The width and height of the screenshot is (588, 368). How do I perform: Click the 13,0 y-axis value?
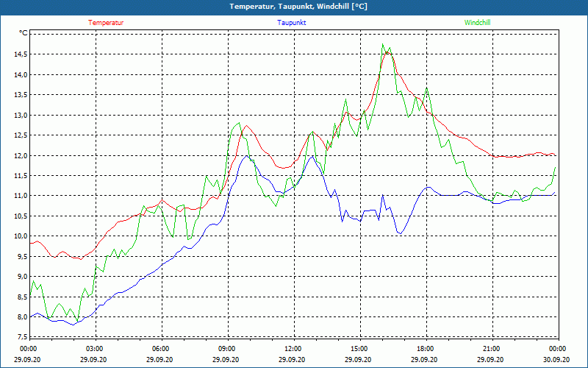click(21, 116)
